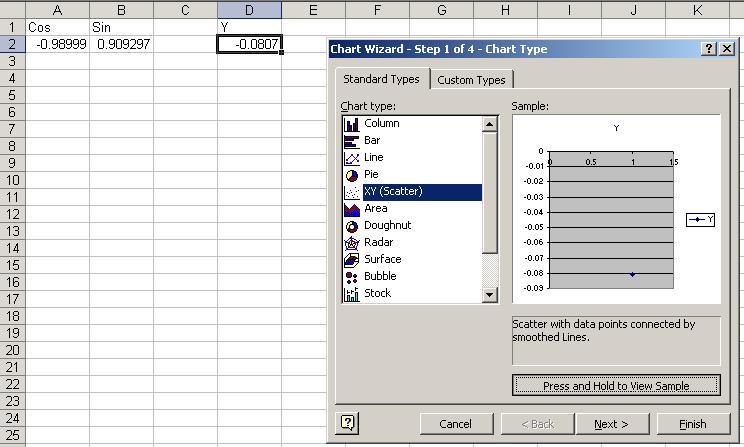Select the Doughnut chart icon

tap(351, 226)
